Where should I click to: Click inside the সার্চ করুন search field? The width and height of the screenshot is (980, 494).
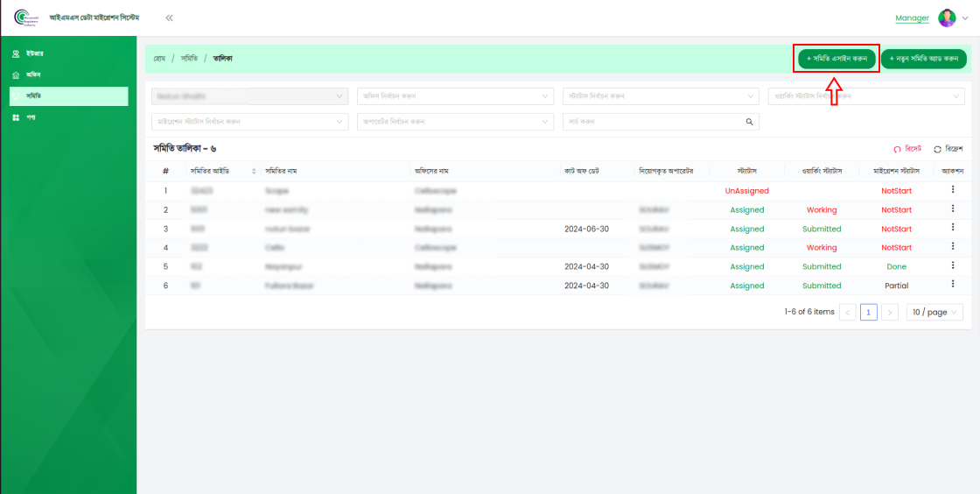[652, 122]
